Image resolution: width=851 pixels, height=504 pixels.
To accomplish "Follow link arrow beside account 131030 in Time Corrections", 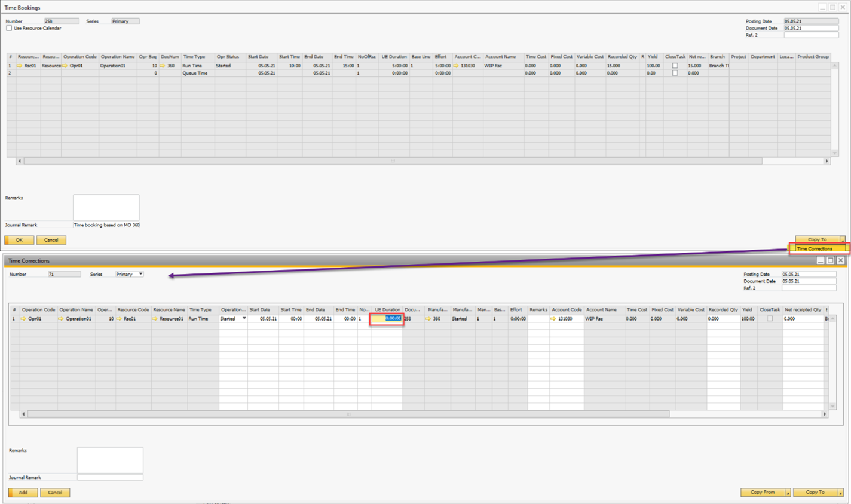I will click(x=553, y=319).
